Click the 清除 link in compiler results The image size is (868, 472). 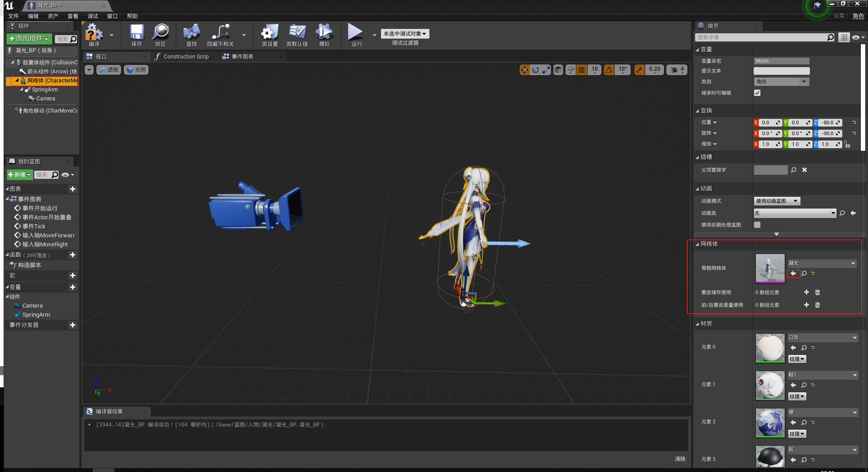pyautogui.click(x=680, y=459)
